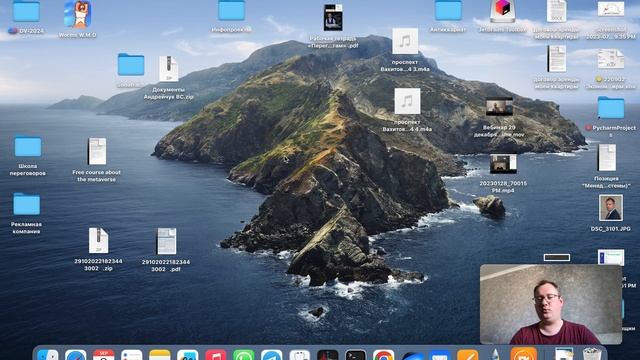Open Telegram from the Dock

tap(271, 355)
